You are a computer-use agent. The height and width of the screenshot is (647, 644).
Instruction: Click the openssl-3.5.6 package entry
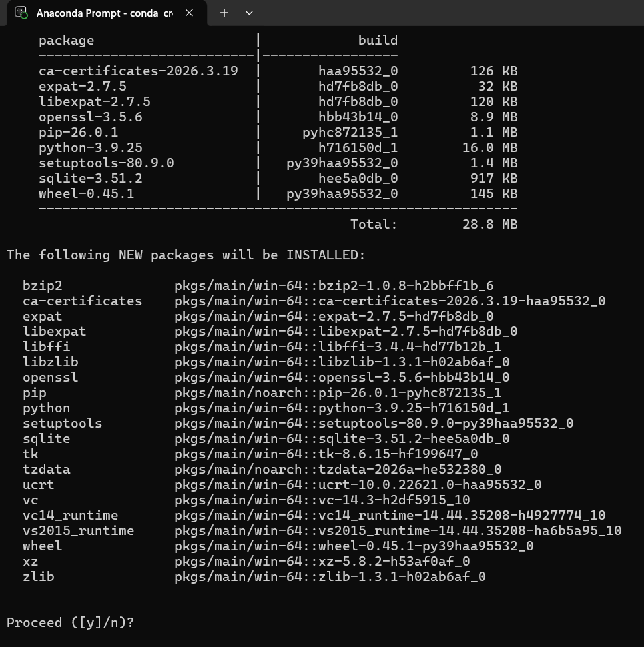pyautogui.click(x=91, y=117)
